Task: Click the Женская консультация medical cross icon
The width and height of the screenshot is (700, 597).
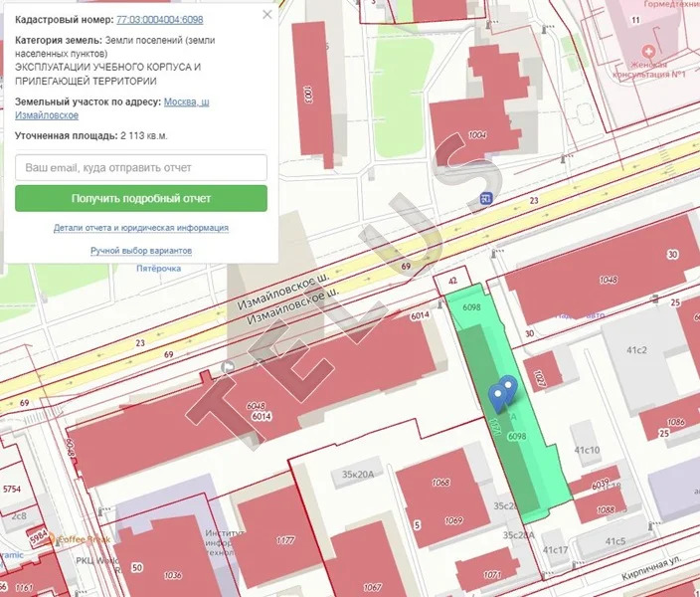Action: [649, 51]
